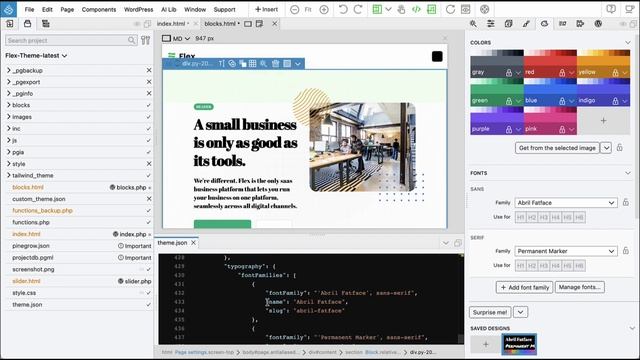
Task: Toggle lock next to Get from selected image
Action: pyautogui.click(x=620, y=148)
